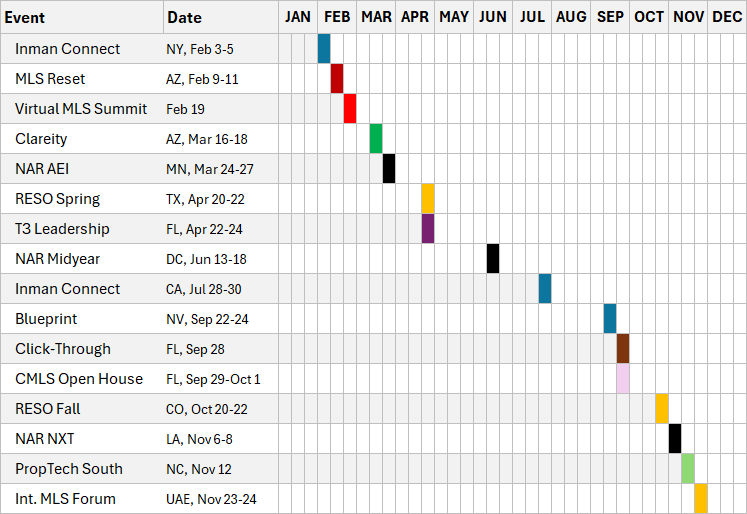747x514 pixels.
Task: Click the AUG month column header
Action: (x=571, y=17)
